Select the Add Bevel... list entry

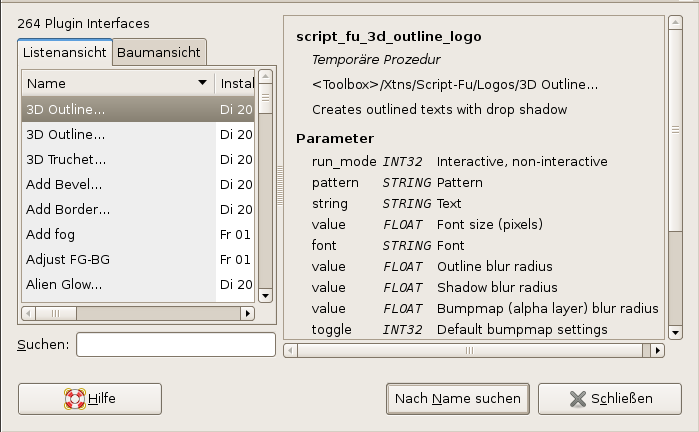point(138,184)
